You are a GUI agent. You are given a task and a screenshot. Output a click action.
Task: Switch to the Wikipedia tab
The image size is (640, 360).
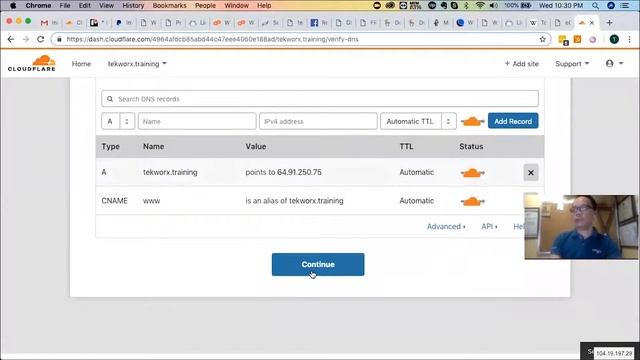point(538,23)
